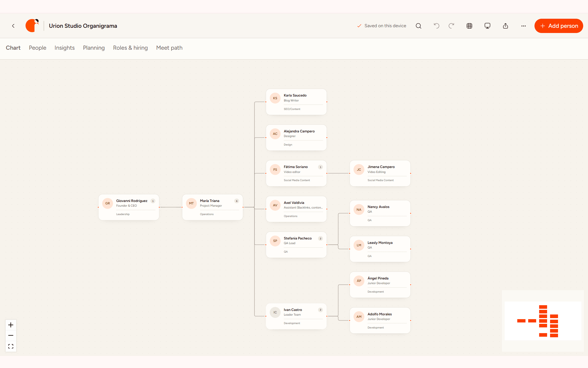Select the MT avatar of María Triana
Viewport: 588px width, 368px height.
point(191,203)
